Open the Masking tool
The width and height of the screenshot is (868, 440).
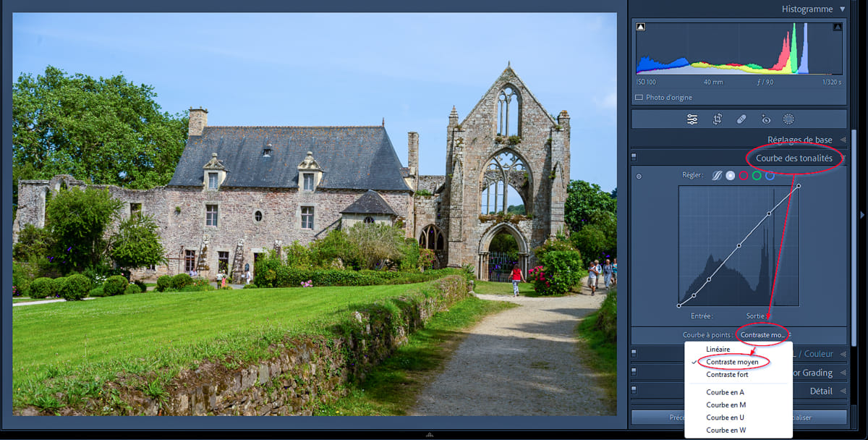click(788, 119)
